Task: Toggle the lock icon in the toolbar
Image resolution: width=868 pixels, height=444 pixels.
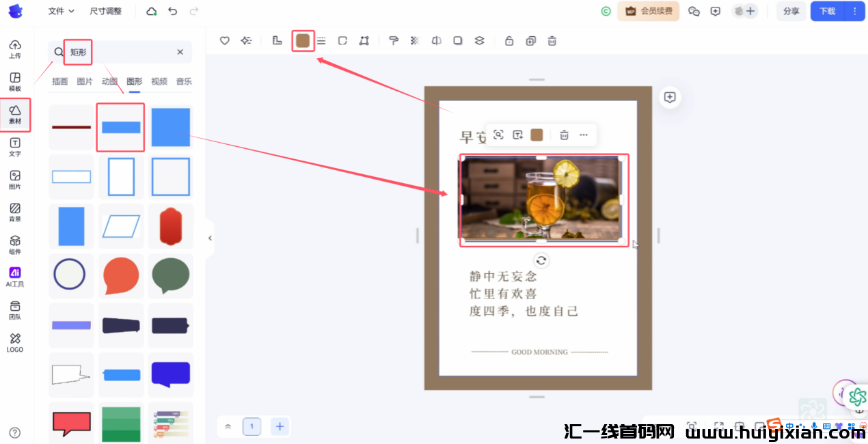Action: click(508, 40)
